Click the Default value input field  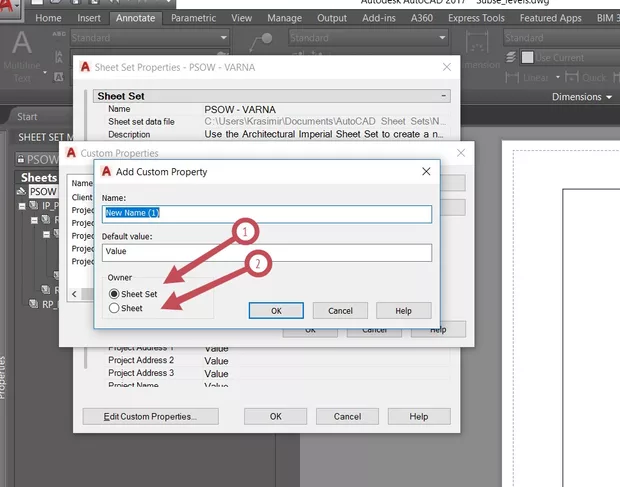[267, 252]
